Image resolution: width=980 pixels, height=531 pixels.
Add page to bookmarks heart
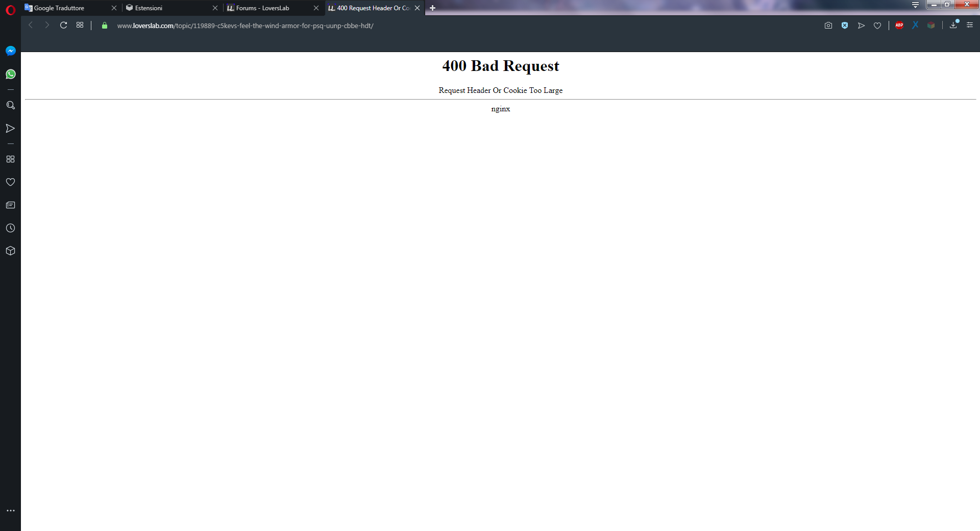click(877, 26)
